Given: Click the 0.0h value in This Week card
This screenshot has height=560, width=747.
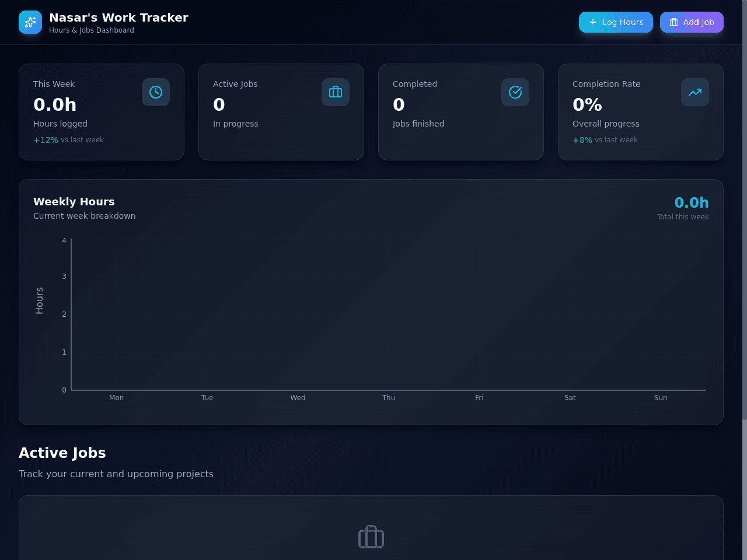Looking at the screenshot, I should click(x=55, y=104).
